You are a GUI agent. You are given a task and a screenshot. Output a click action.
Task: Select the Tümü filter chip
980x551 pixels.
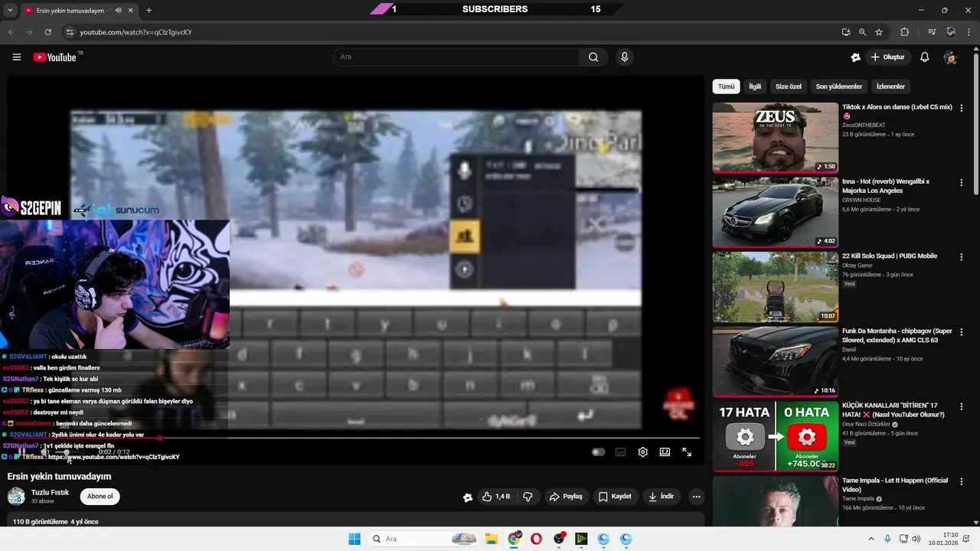click(x=726, y=86)
